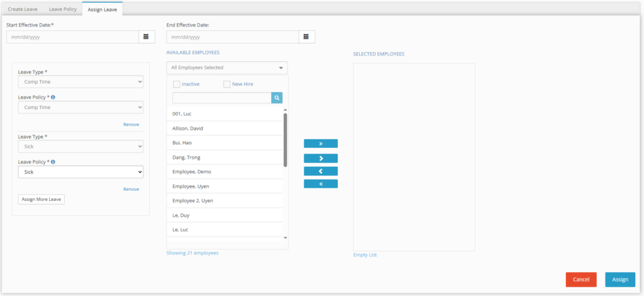
Task: Move all employees to selected list
Action: [x=321, y=144]
